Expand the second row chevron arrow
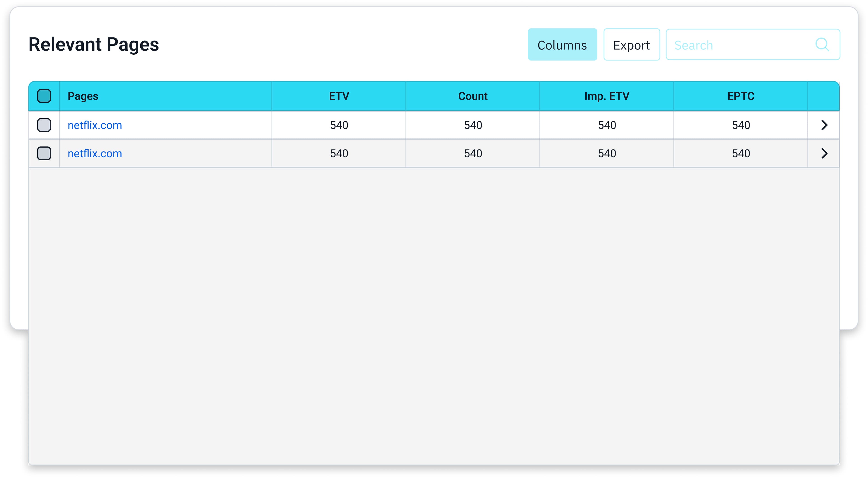The width and height of the screenshot is (868, 478). coord(824,153)
